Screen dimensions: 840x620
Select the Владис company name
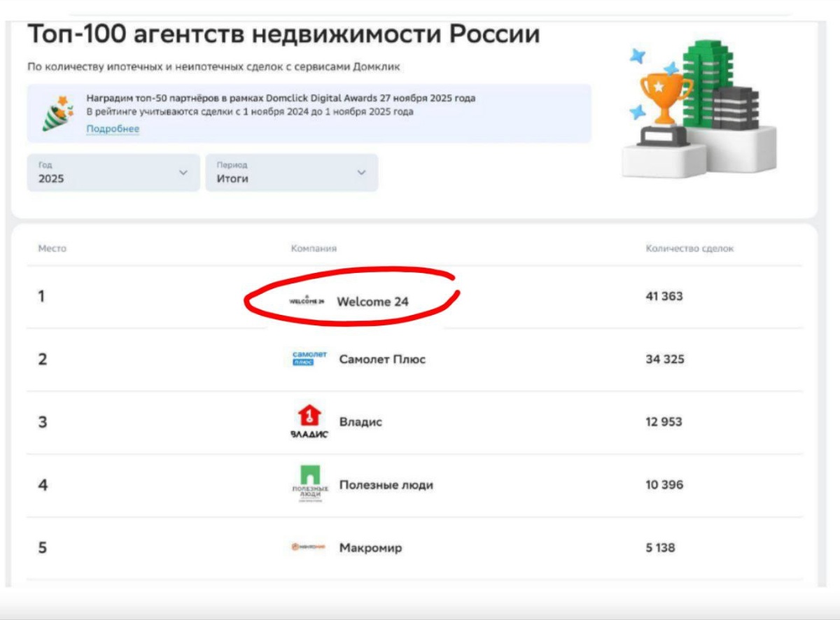pyautogui.click(x=360, y=422)
